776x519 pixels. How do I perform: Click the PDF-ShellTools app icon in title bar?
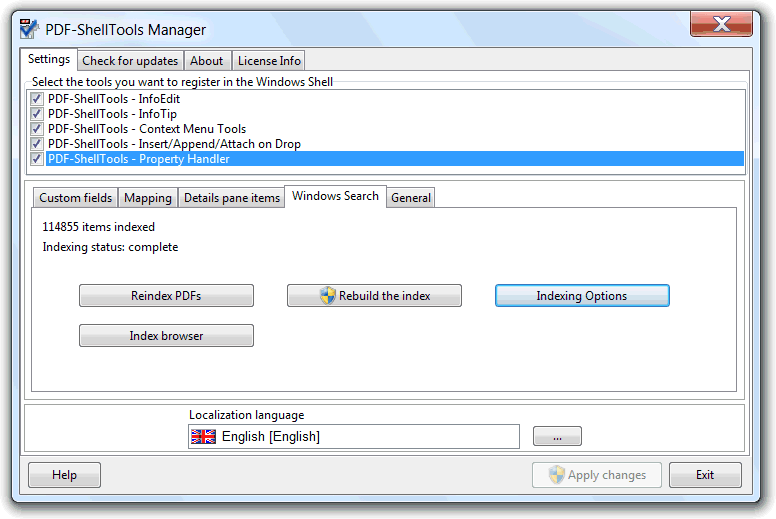tap(29, 29)
